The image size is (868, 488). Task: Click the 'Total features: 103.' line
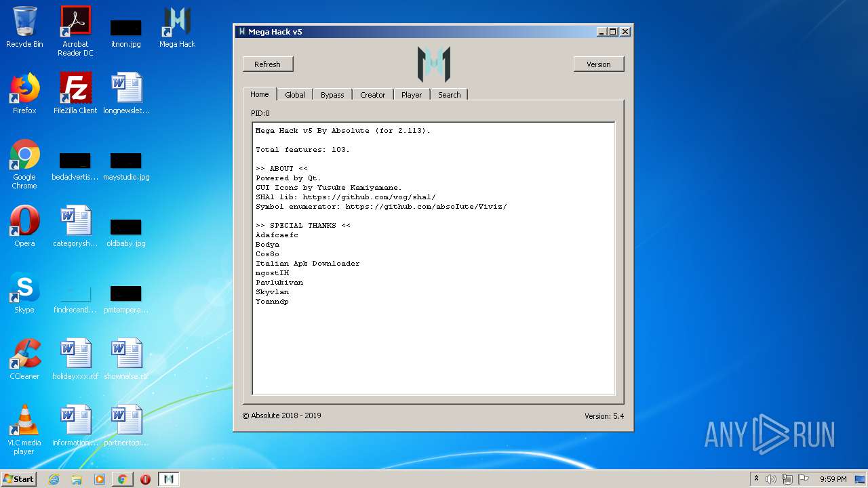pyautogui.click(x=302, y=150)
